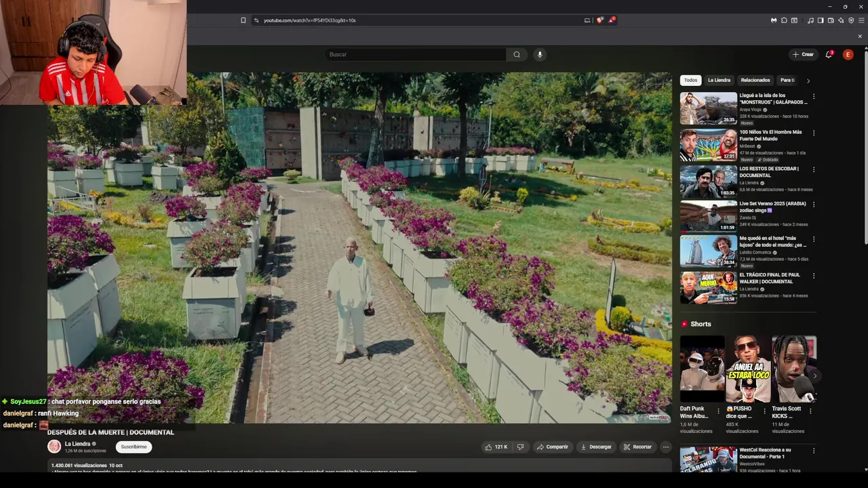Open options menu for MrBeast 100 Niños video

(x=814, y=133)
